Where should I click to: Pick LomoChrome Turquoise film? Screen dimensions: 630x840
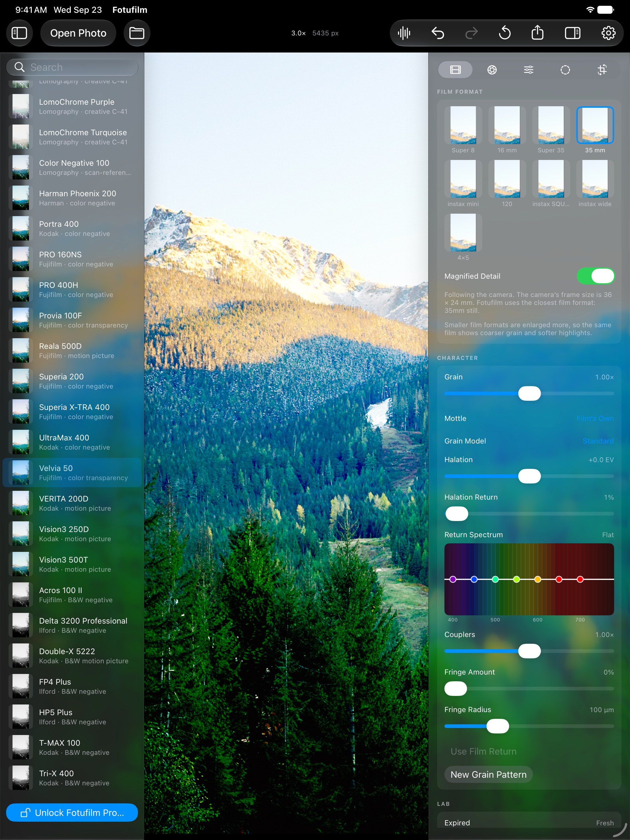(x=72, y=137)
